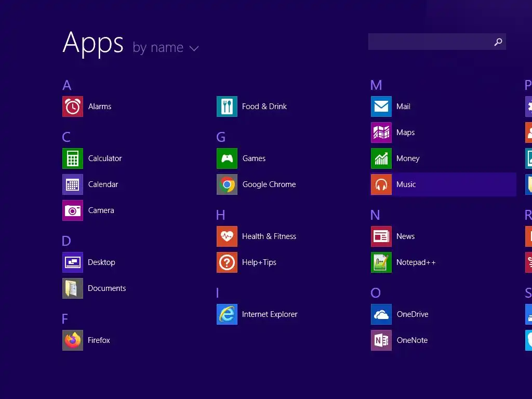Launch the OneNote icon

pos(381,340)
